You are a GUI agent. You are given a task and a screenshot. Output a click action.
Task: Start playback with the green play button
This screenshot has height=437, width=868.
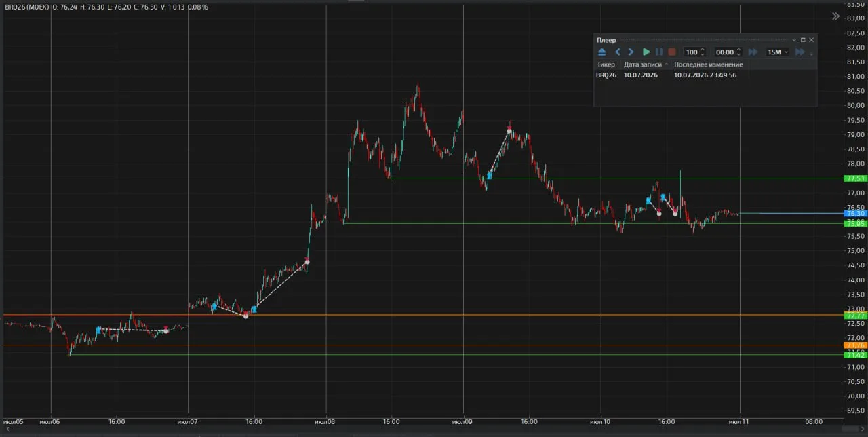click(646, 52)
